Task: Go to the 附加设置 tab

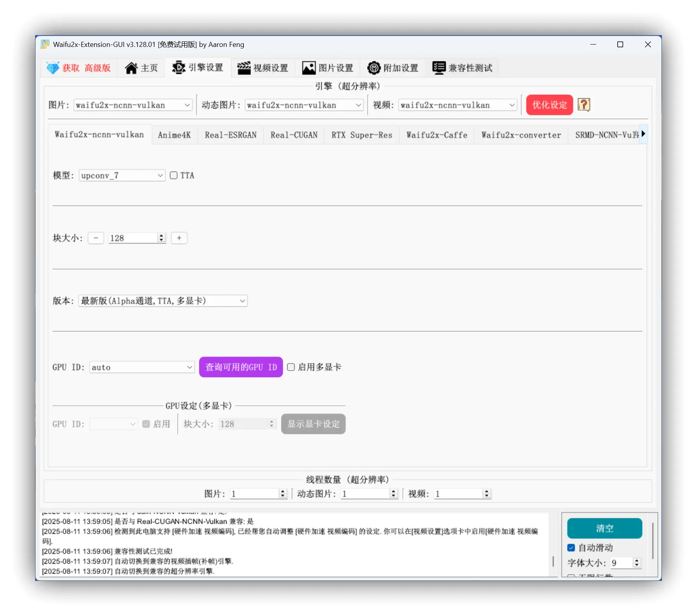Action: point(393,68)
